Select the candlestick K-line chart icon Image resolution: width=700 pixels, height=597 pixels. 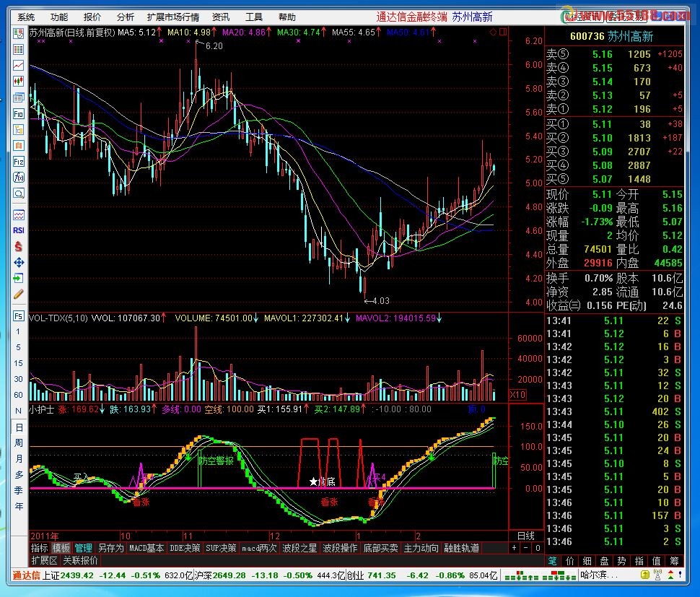pyautogui.click(x=18, y=82)
